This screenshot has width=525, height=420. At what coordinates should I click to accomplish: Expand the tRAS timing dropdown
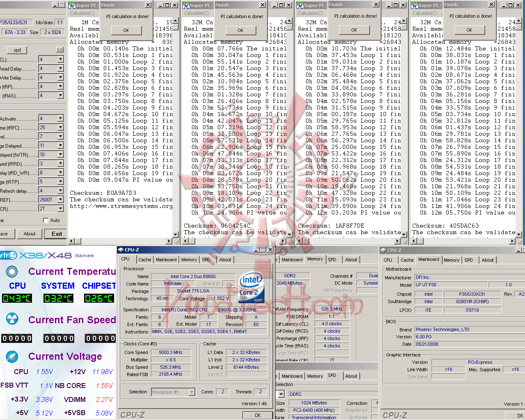point(61,96)
